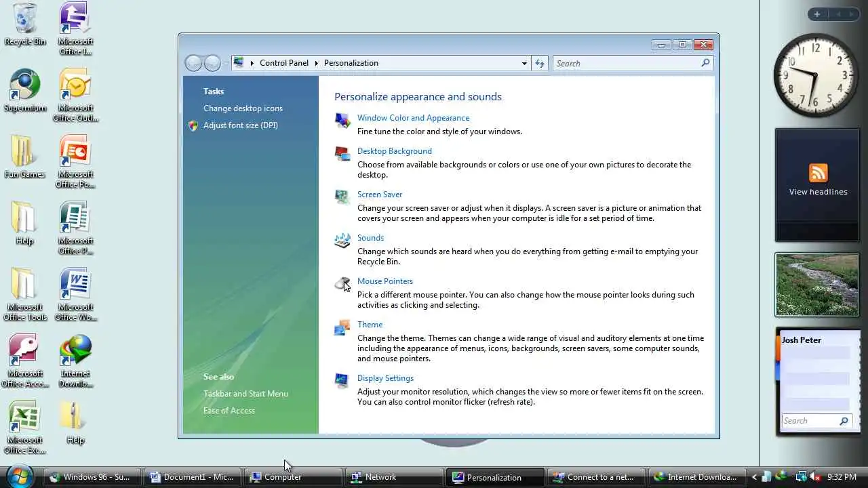This screenshot has height=488, width=868.
Task: Click the shield icon beside Adjust font size
Action: click(193, 125)
